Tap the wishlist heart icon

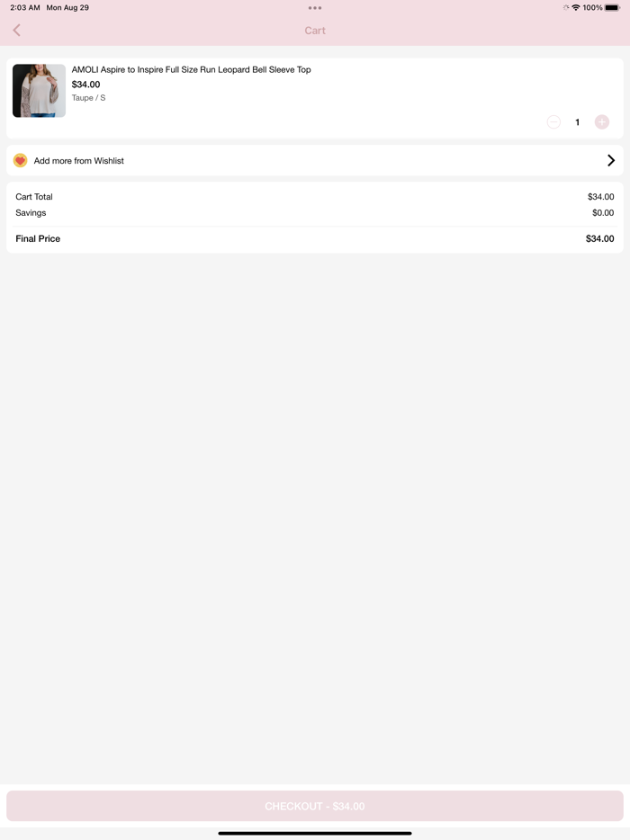(x=21, y=161)
